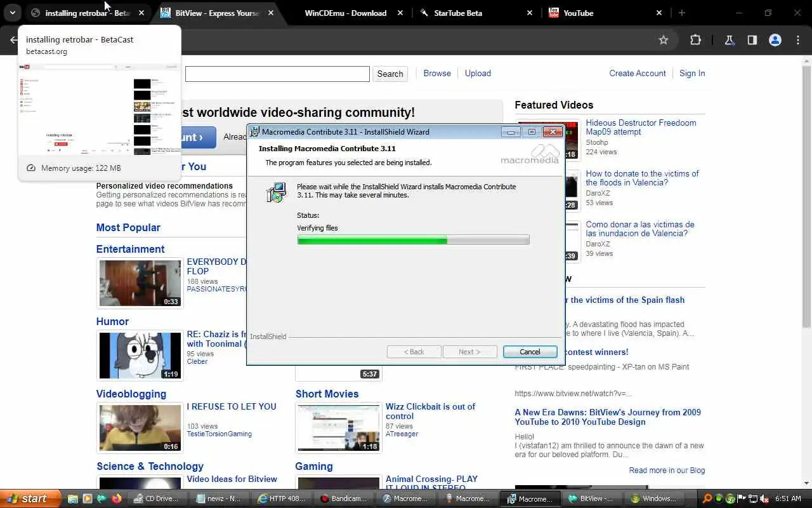Click the BitView Search button
Image resolution: width=812 pixels, height=508 pixels.
390,74
